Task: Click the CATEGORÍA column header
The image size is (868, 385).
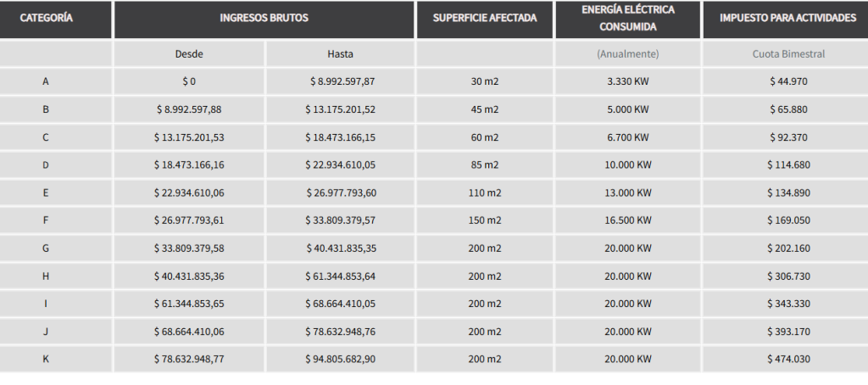Action: (x=46, y=19)
